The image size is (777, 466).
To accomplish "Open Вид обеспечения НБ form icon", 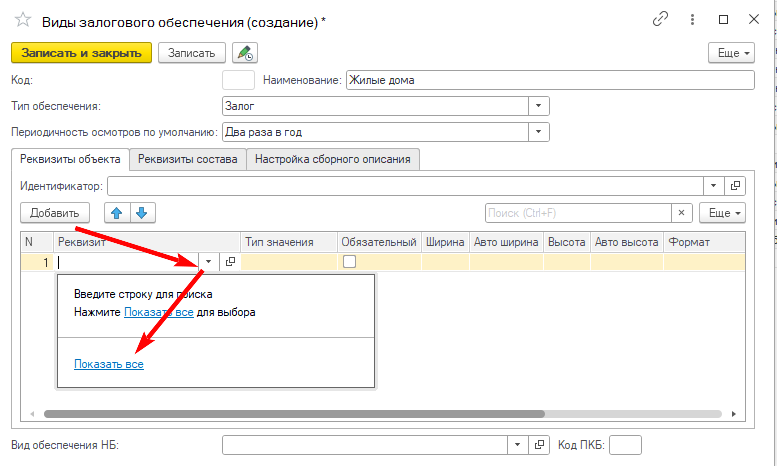I will [x=539, y=445].
